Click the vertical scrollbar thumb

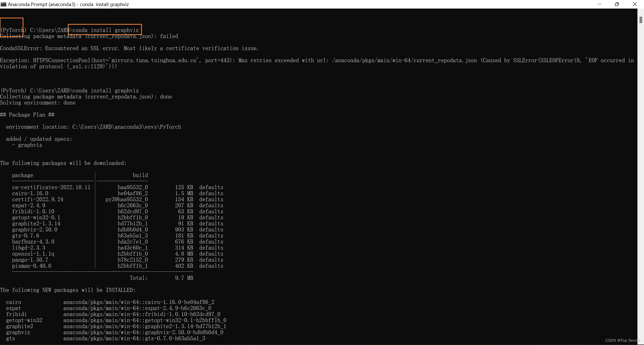pos(640,20)
